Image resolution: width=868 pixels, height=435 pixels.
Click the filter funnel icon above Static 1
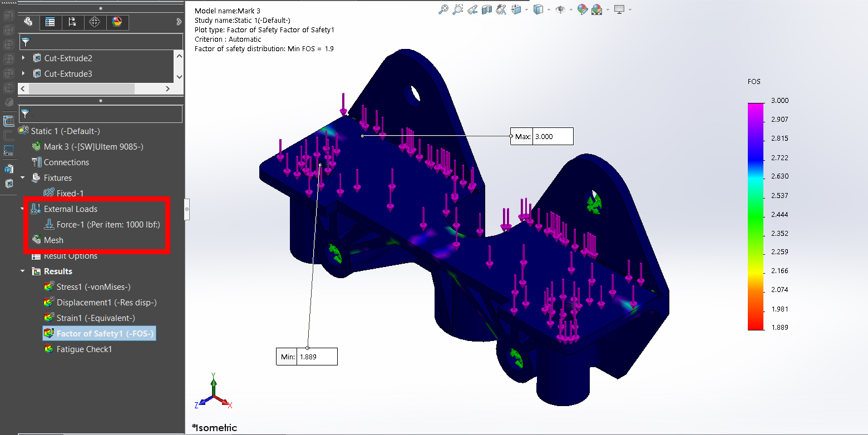coord(26,114)
